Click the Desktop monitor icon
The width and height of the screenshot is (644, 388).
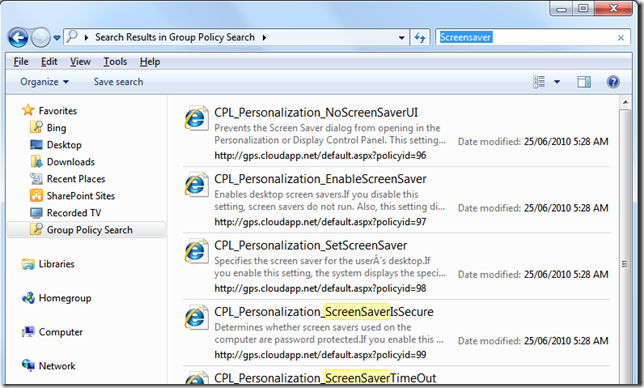point(36,145)
